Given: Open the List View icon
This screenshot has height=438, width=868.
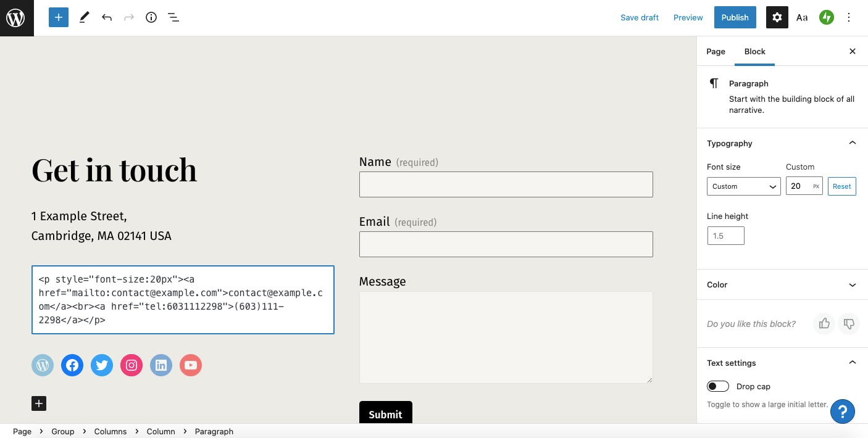Looking at the screenshot, I should [x=173, y=17].
